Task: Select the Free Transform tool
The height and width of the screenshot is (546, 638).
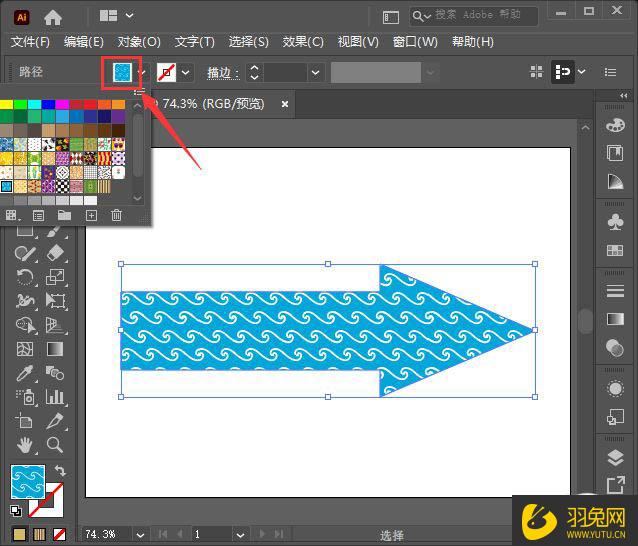Action: point(55,301)
